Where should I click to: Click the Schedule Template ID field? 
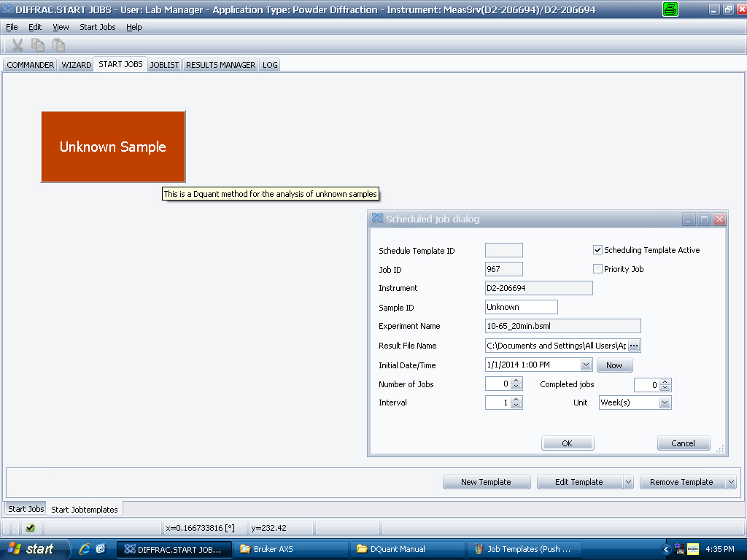click(503, 250)
